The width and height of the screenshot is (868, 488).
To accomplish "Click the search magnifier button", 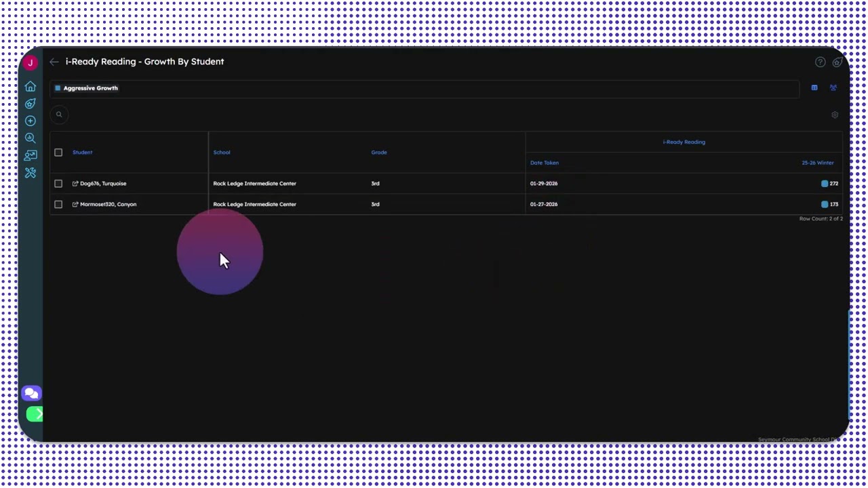I will point(59,115).
